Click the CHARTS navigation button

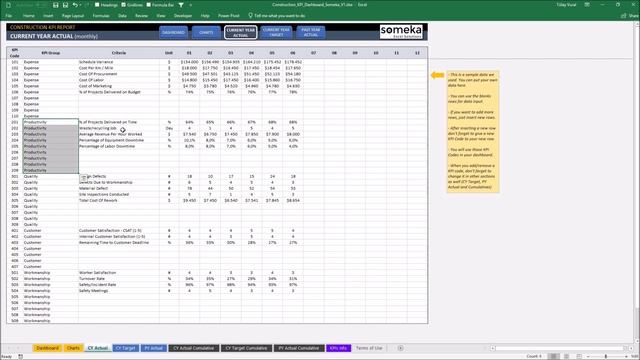coord(206,32)
